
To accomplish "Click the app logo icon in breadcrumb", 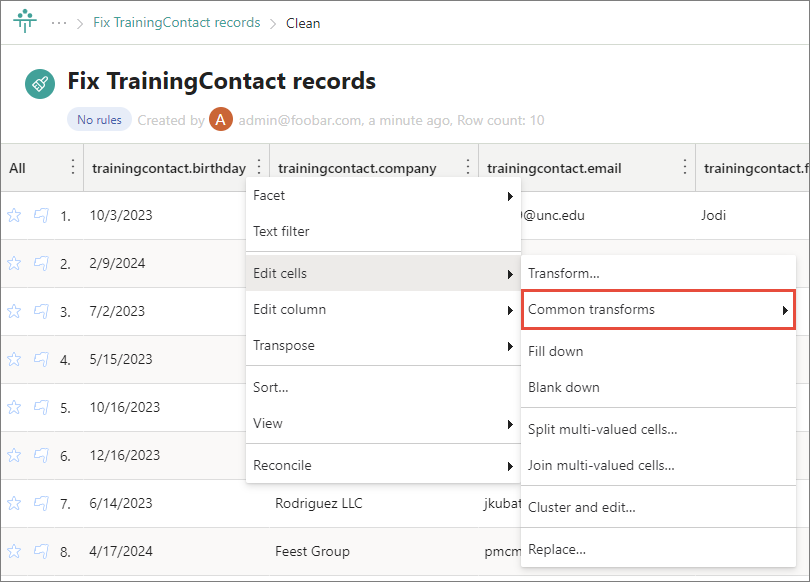I will pyautogui.click(x=24, y=22).
